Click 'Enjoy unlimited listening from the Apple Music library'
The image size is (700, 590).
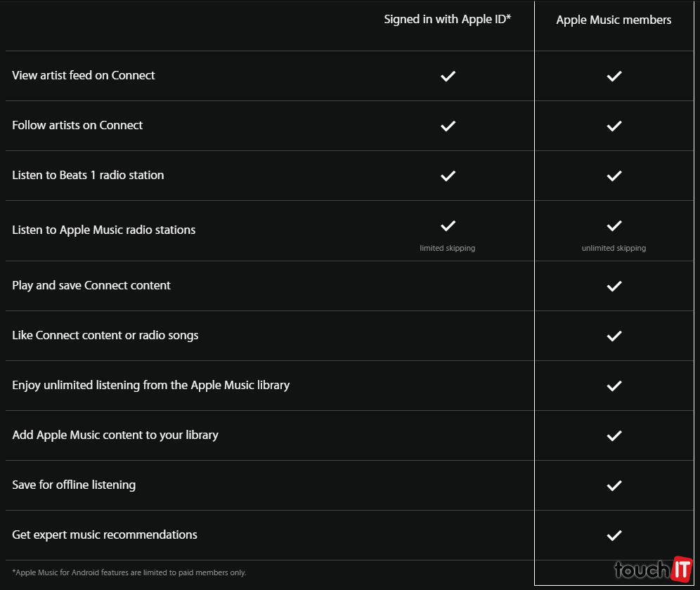150,385
